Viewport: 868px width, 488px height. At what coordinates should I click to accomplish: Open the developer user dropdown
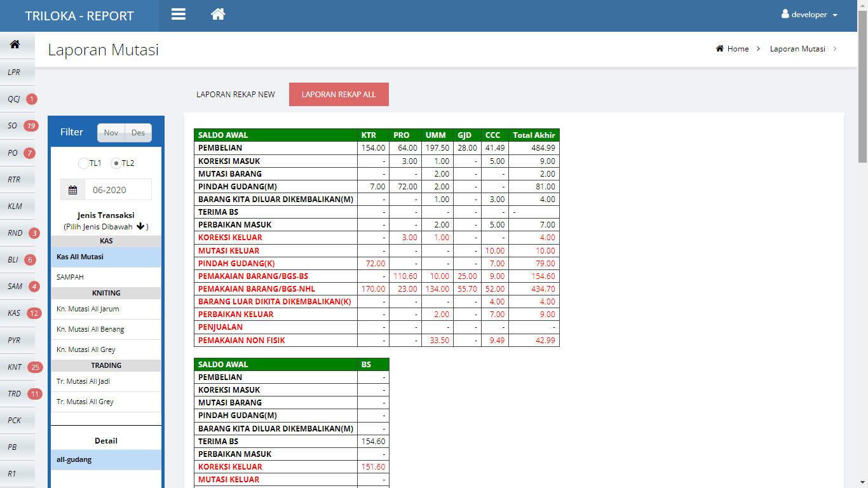[x=809, y=15]
